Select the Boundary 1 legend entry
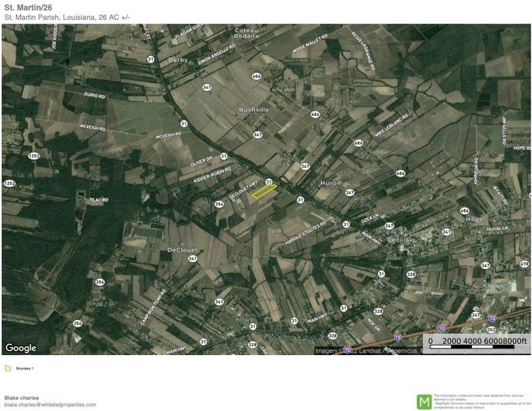The height and width of the screenshot is (411, 532). click(24, 369)
